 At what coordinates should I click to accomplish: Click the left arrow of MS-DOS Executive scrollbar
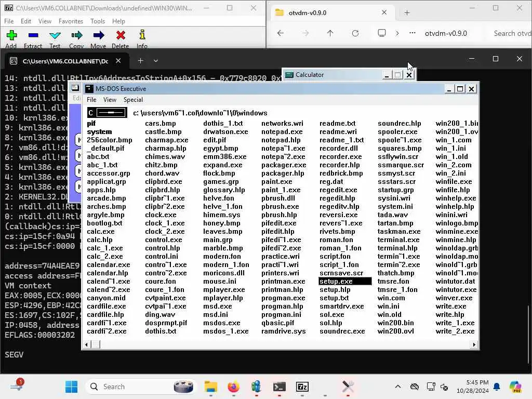[x=87, y=345]
